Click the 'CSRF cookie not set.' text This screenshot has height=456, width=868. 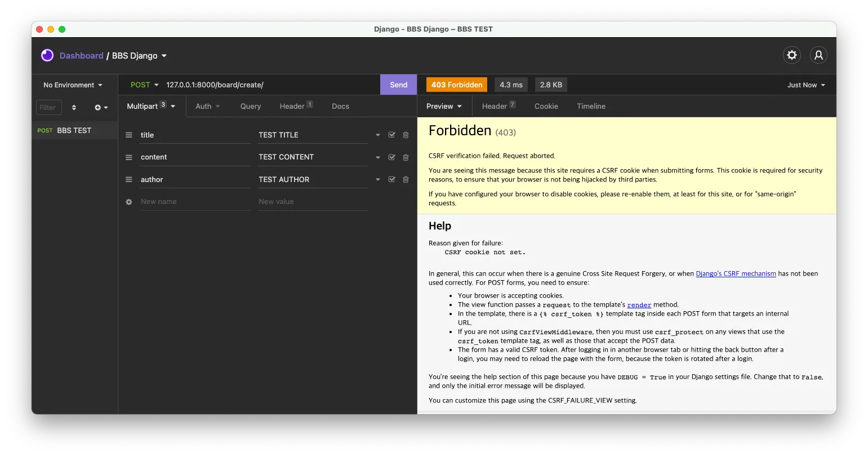[485, 253]
